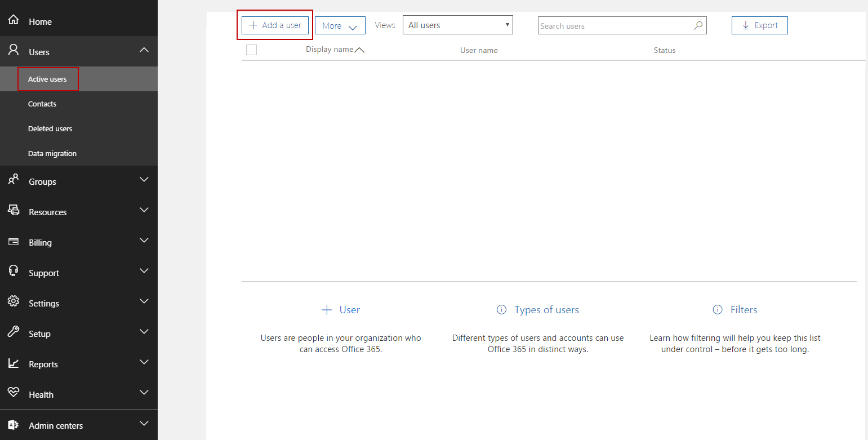Expand the Admin centers chevron
The width and height of the screenshot is (868, 440).
click(144, 424)
